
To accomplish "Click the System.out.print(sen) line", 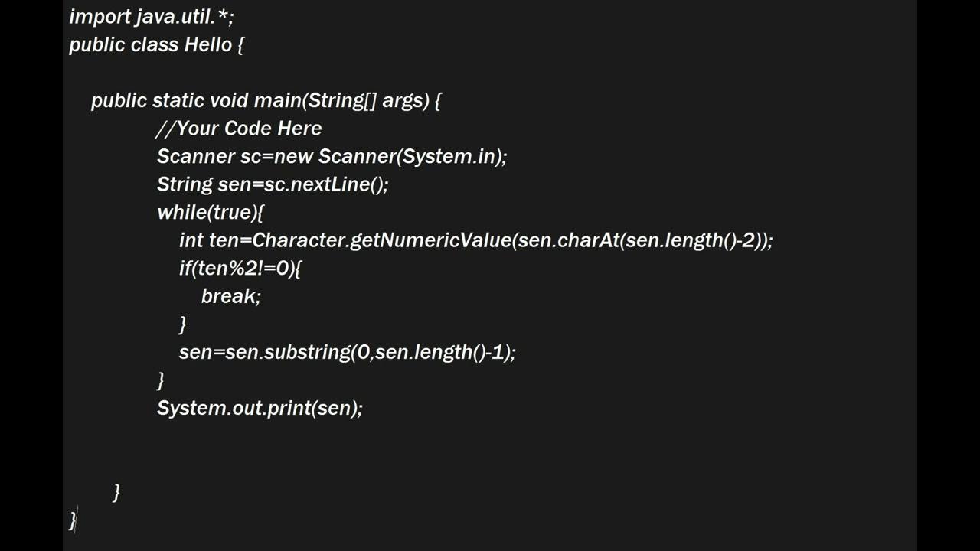I will [x=260, y=409].
